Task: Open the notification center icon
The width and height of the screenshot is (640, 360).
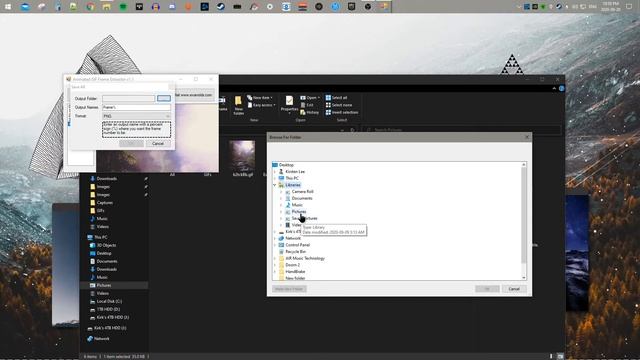Action: (x=629, y=7)
